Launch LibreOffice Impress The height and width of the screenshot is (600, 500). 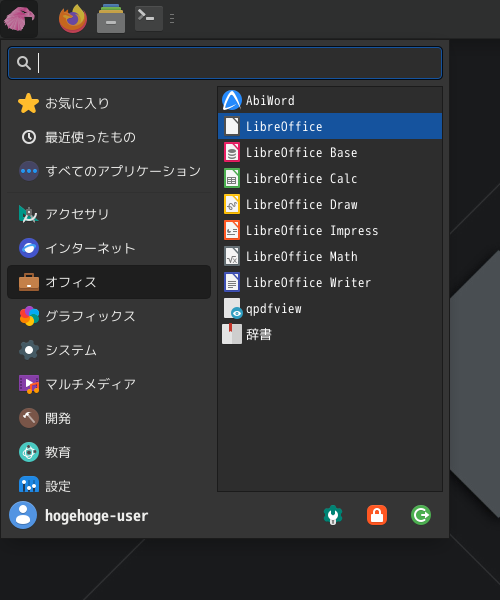click(x=330, y=230)
